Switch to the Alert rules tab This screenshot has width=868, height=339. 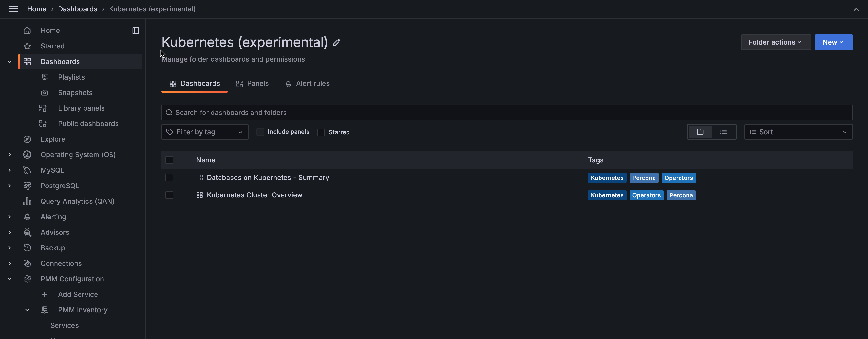(x=307, y=84)
